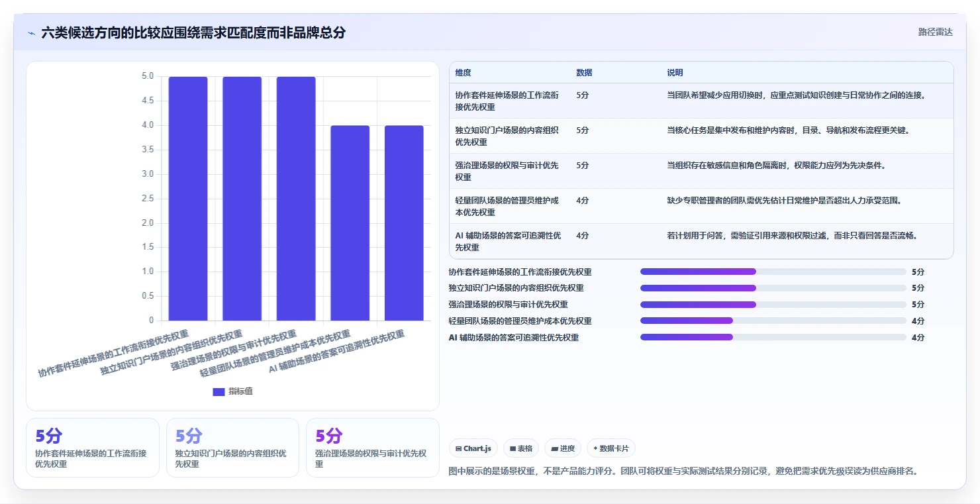Click the chart bar for AI 辅助场景
The image size is (980, 504).
(x=404, y=223)
